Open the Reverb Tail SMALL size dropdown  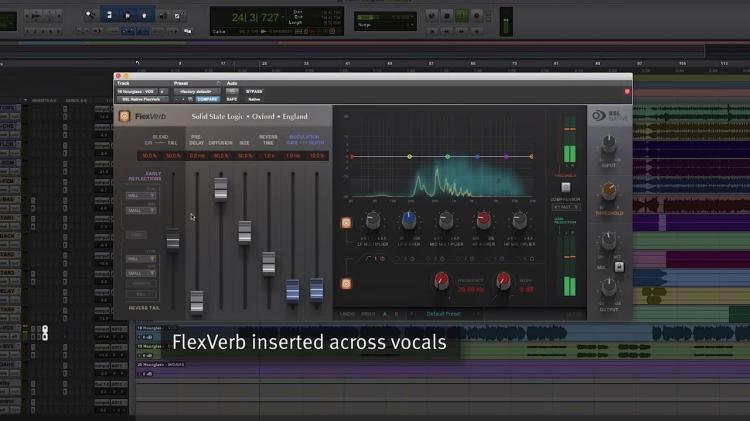141,273
